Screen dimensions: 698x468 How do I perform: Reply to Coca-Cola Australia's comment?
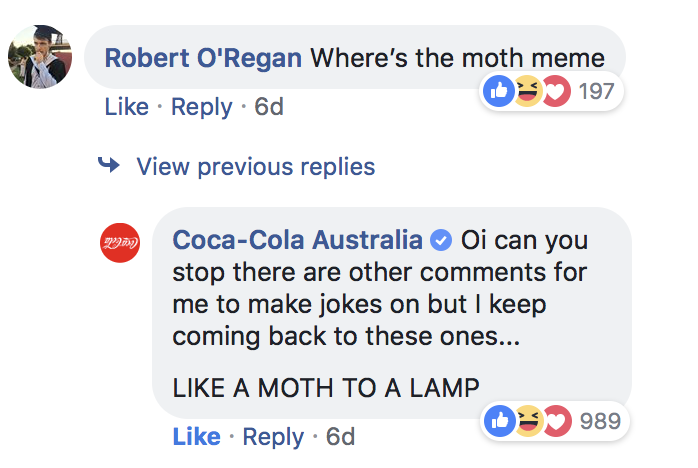[x=272, y=436]
